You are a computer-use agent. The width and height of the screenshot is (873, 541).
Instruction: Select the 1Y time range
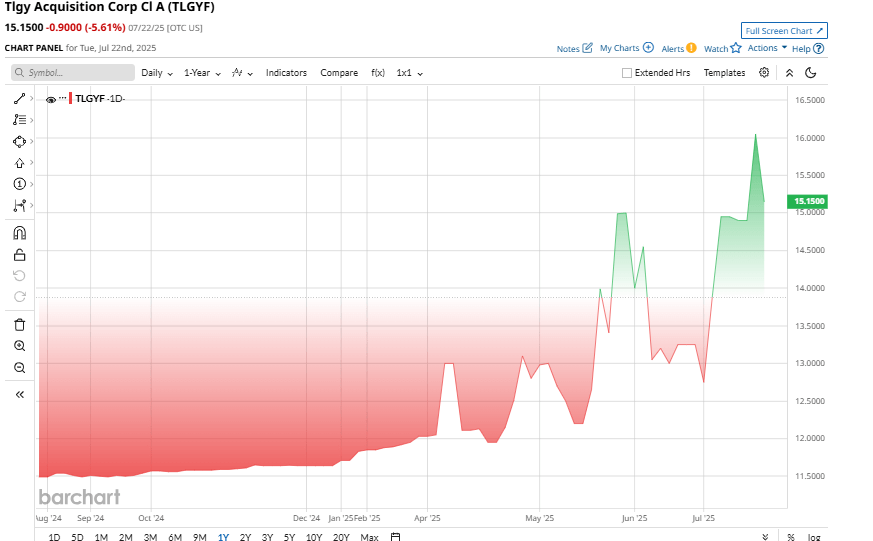(223, 537)
